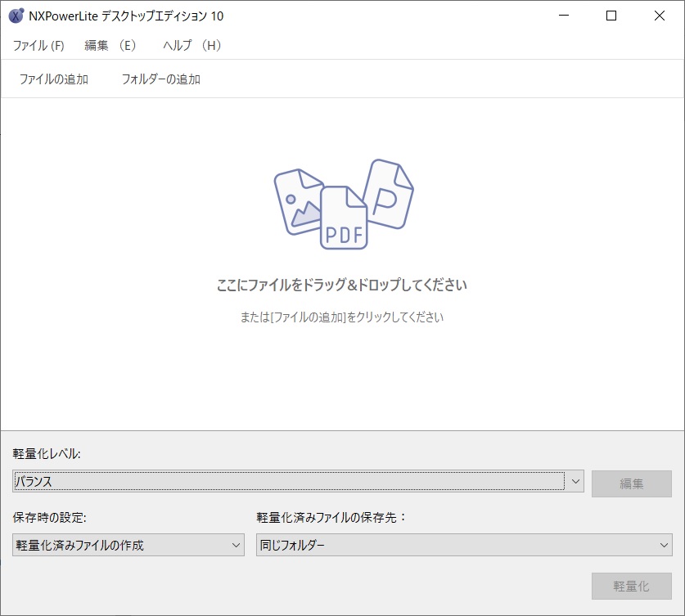
Task: Click the 保存時の設定: label
Action: coord(49,517)
